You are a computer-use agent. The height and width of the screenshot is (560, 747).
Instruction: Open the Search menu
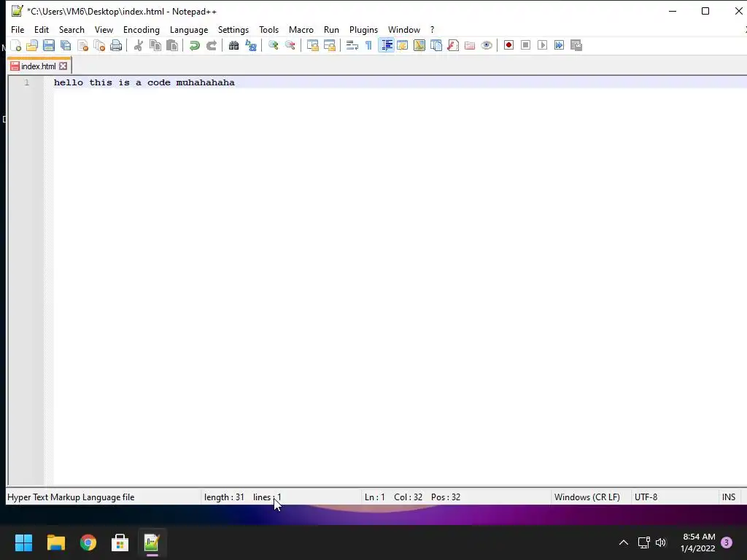coord(71,29)
